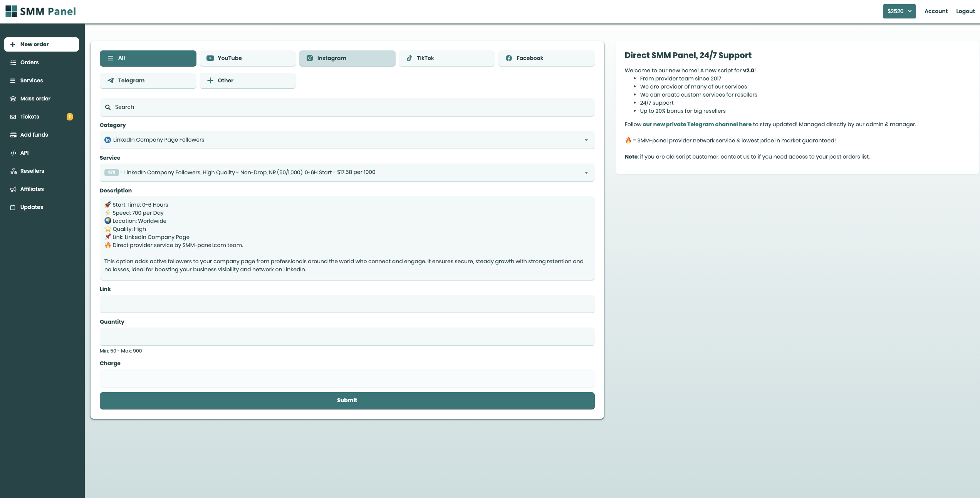Screen dimensions: 980x498
Task: Click the plus icon on Other filter
Action: pos(210,80)
